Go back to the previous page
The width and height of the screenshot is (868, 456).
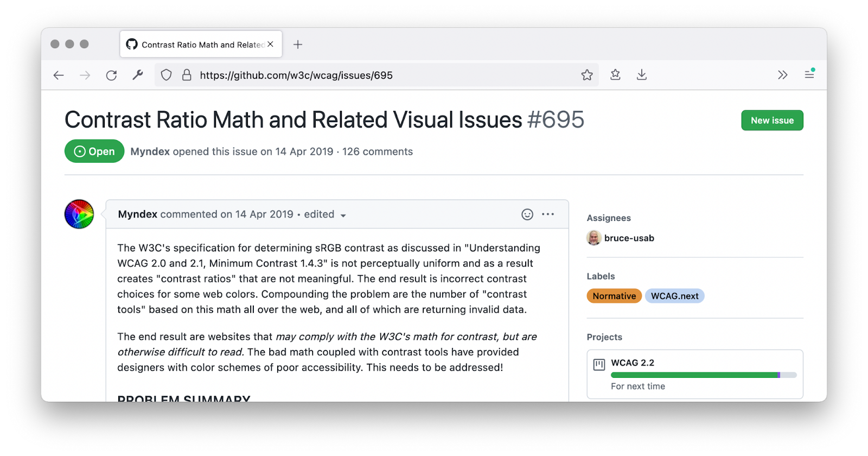click(x=59, y=75)
